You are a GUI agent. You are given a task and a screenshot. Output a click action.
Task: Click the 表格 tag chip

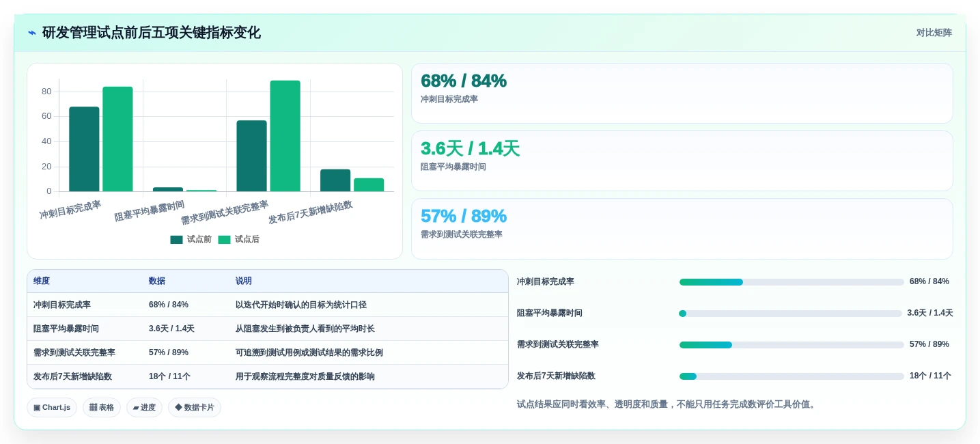102,408
